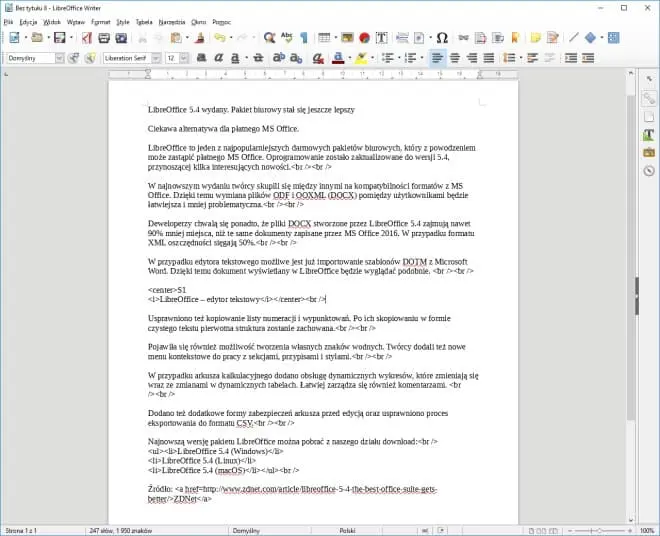Image resolution: width=660 pixels, height=536 pixels.
Task: Open the highlighting color dropdown arrow
Action: pos(372,58)
